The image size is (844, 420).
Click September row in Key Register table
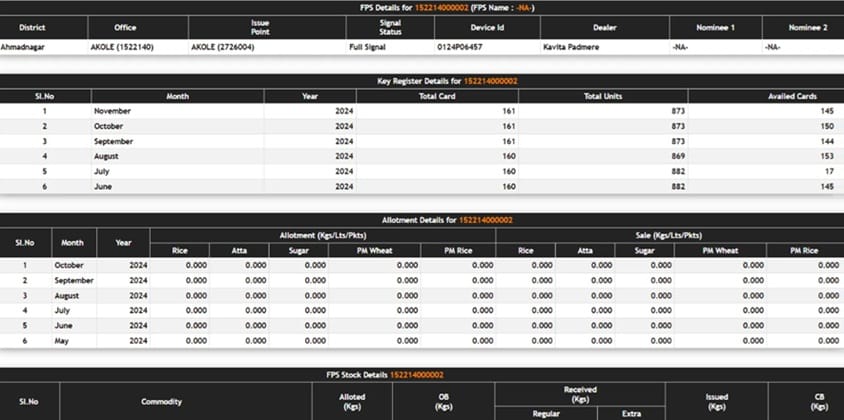point(422,141)
